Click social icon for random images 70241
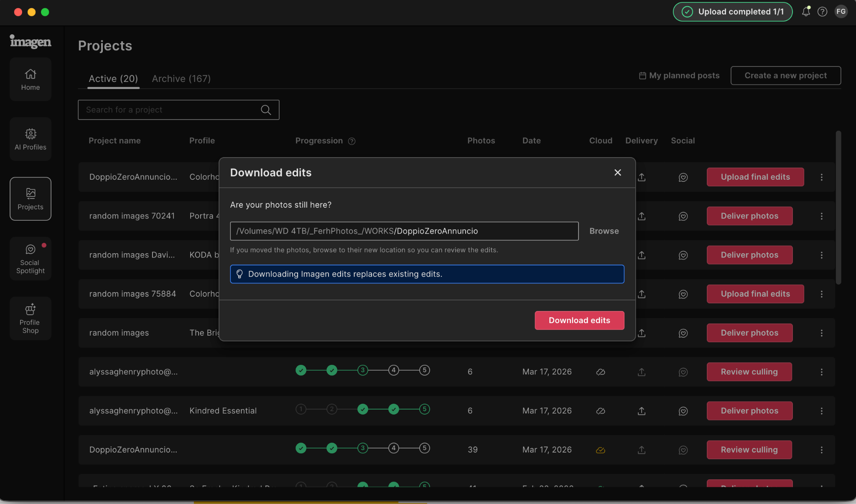The width and height of the screenshot is (856, 504). point(683,216)
